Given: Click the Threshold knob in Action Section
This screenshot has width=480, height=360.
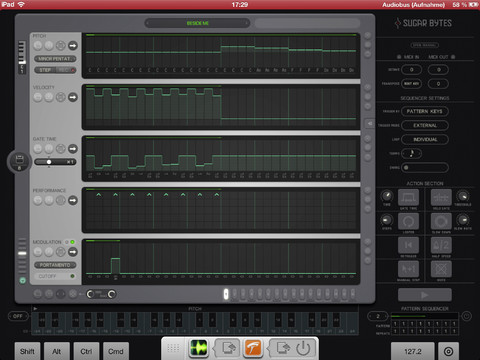Looking at the screenshot, I should pos(463,196).
